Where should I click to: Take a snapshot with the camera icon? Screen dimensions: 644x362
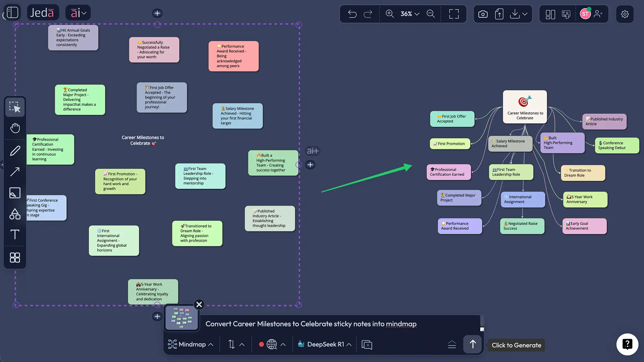(x=483, y=14)
